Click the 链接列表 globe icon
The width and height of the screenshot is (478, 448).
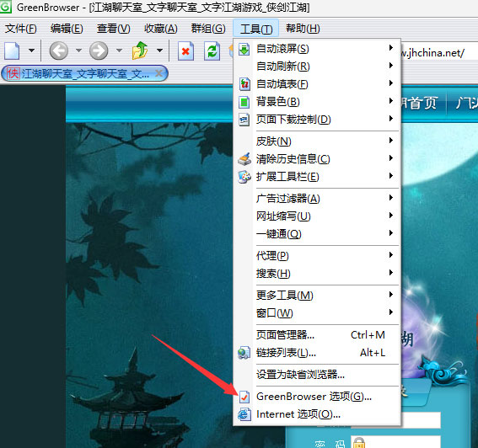click(x=244, y=353)
